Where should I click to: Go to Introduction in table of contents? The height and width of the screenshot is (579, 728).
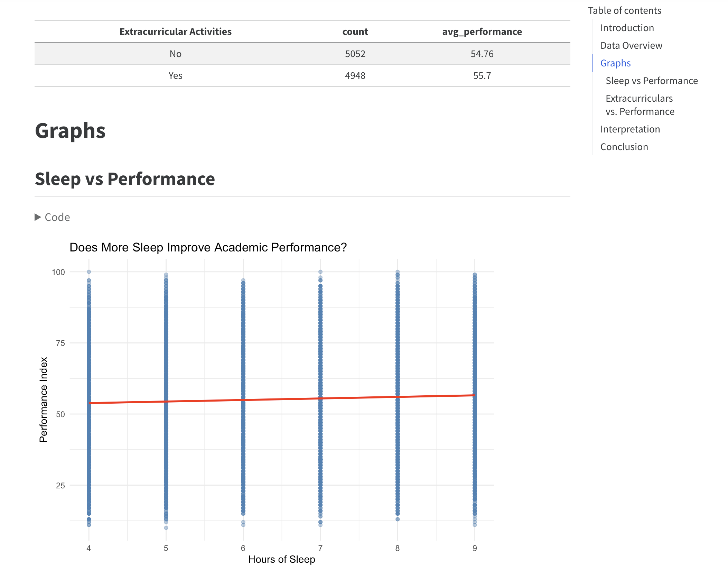click(x=627, y=28)
